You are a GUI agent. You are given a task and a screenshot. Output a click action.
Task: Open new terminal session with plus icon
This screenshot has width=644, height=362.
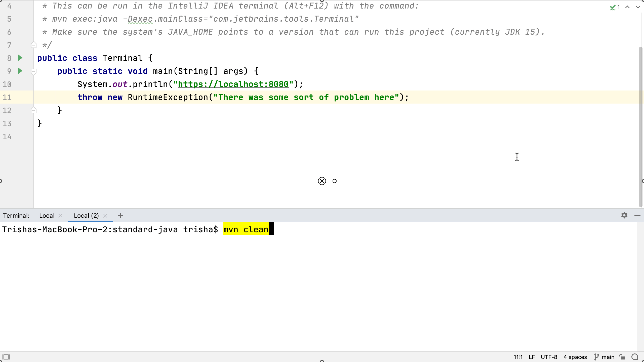(120, 215)
